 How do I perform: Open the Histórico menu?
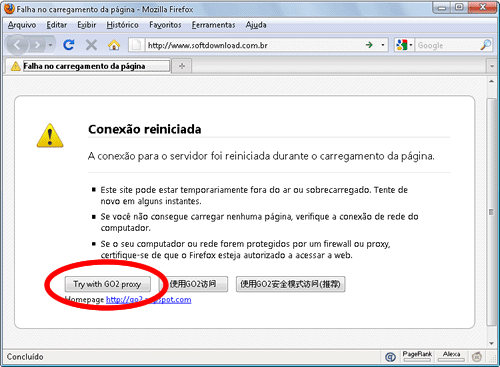pyautogui.click(x=122, y=25)
